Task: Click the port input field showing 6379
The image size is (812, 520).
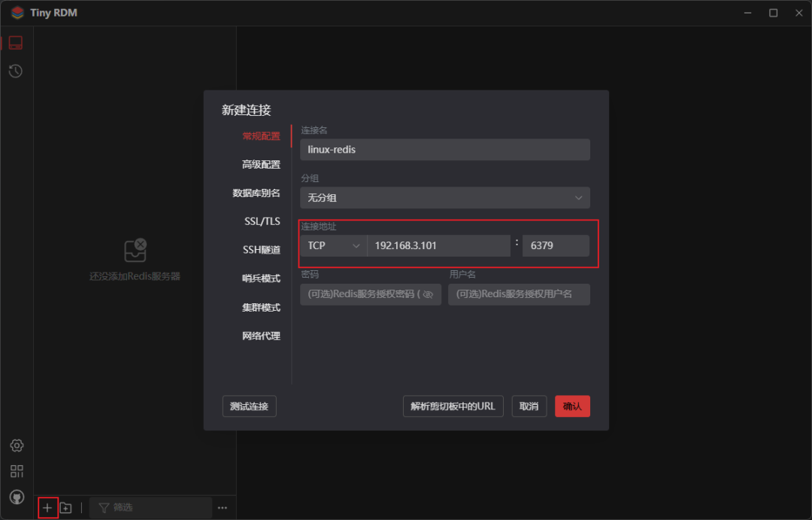Action: pos(556,245)
